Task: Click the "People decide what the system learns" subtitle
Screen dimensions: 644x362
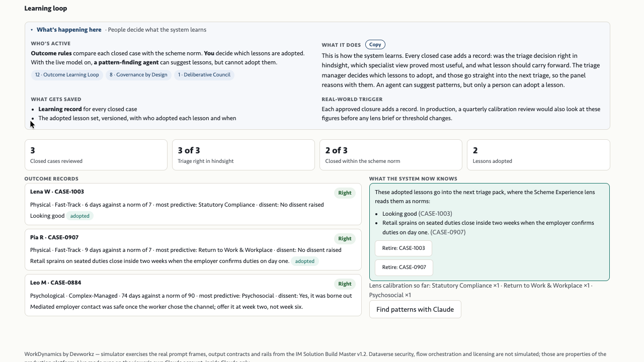Action: [x=157, y=30]
